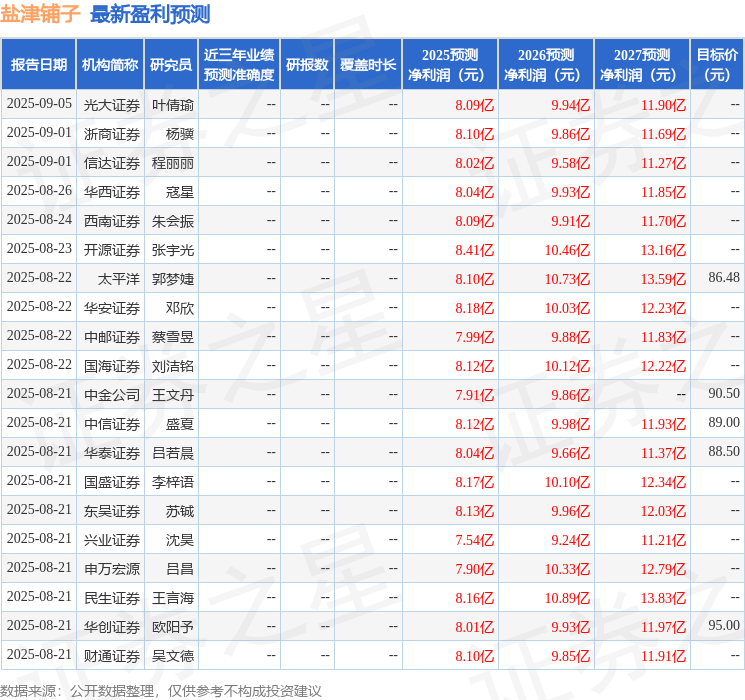745x700 pixels.
Task: Click the 研究员 column header
Action: tap(171, 65)
